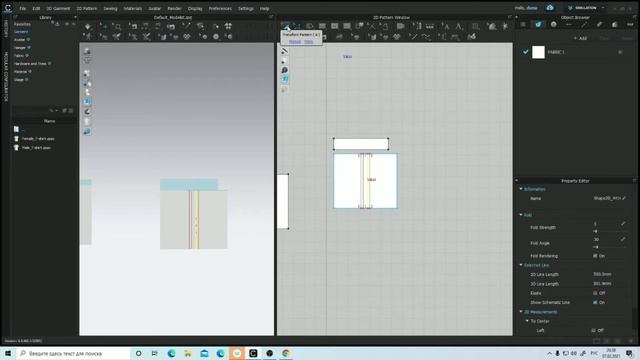
Task: Select Male_T-shirt file in library list
Action: (36, 148)
